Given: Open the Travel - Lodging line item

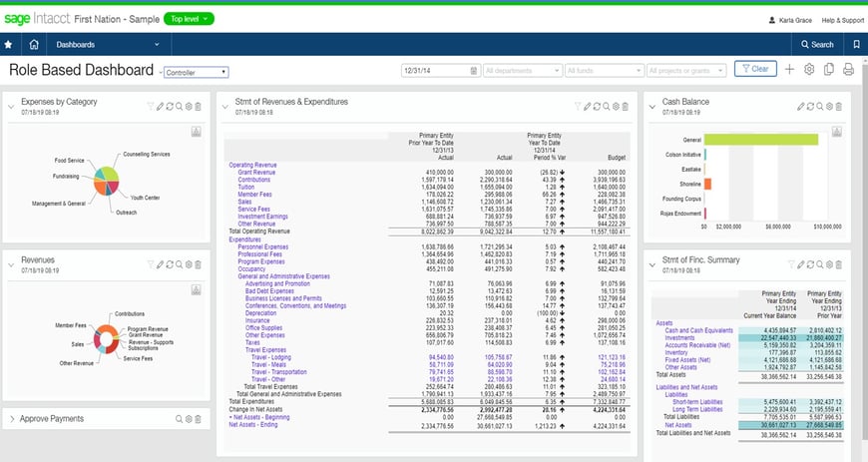Looking at the screenshot, I should (270, 357).
